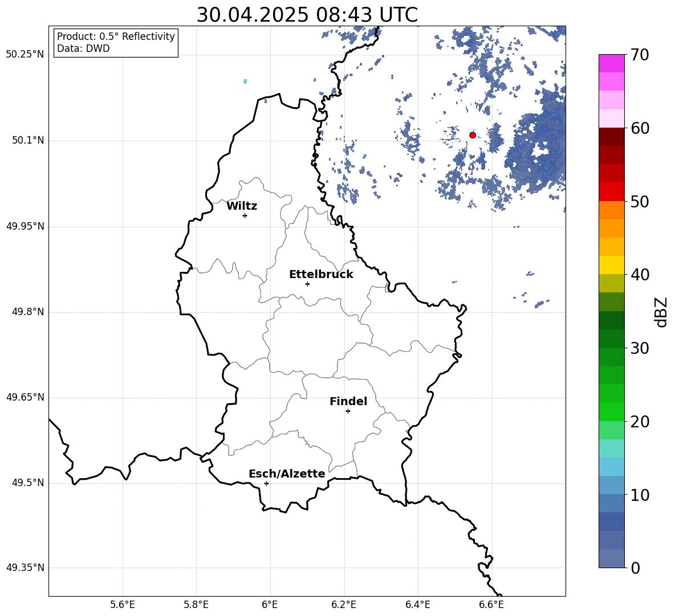Click the 40 colorbar tick label
The width and height of the screenshot is (675, 616).
[x=640, y=275]
